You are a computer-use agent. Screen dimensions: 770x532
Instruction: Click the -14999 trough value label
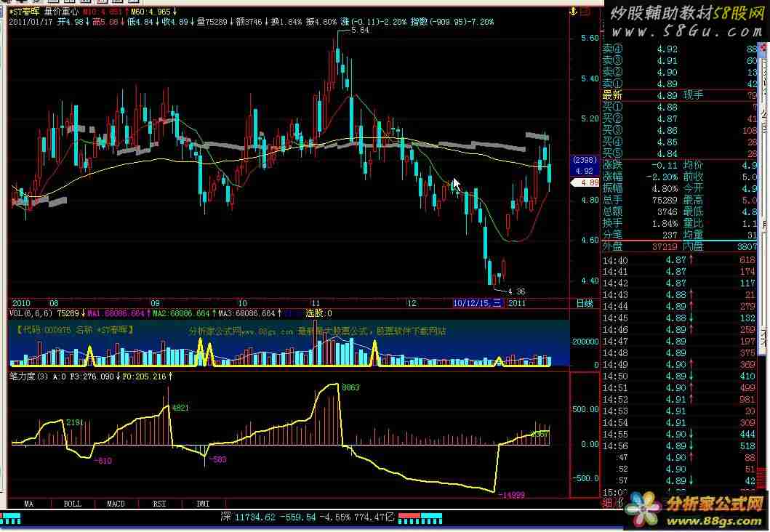pos(511,495)
